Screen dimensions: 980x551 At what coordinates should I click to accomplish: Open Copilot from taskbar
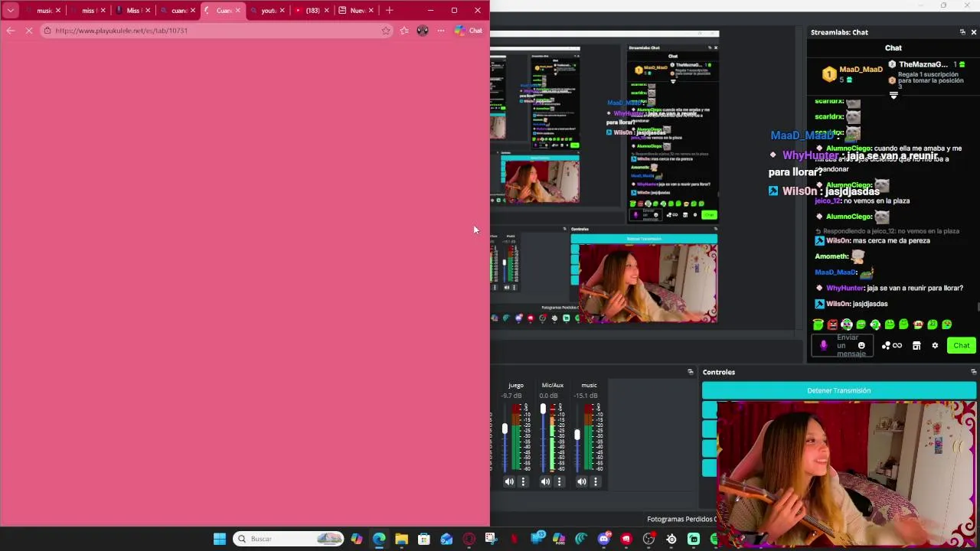tap(357, 539)
